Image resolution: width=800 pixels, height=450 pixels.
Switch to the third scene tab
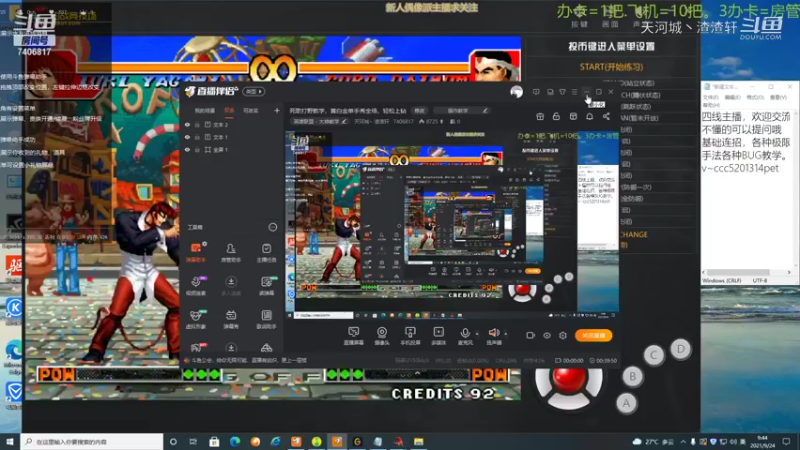click(251, 110)
